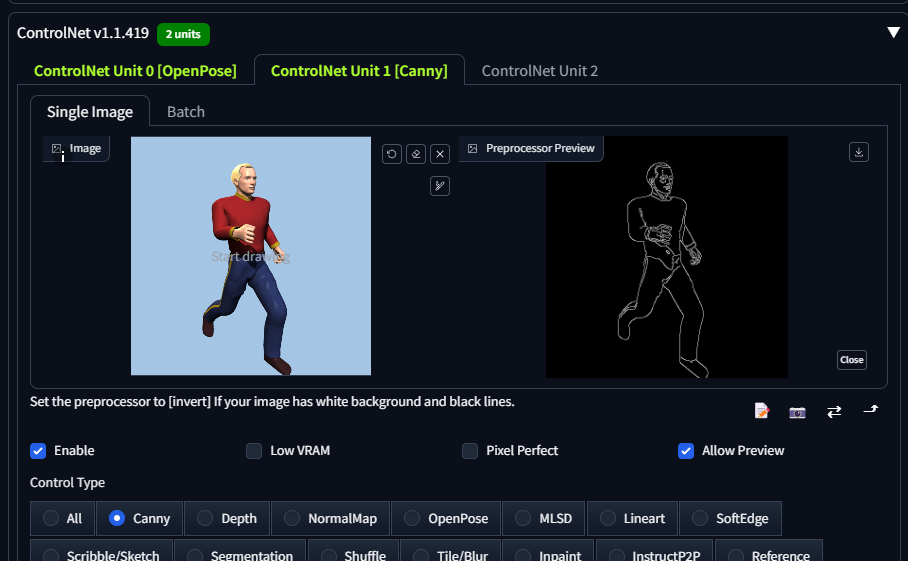This screenshot has width=908, height=561.
Task: Select the Tile/Blur control type
Action: coord(451,552)
